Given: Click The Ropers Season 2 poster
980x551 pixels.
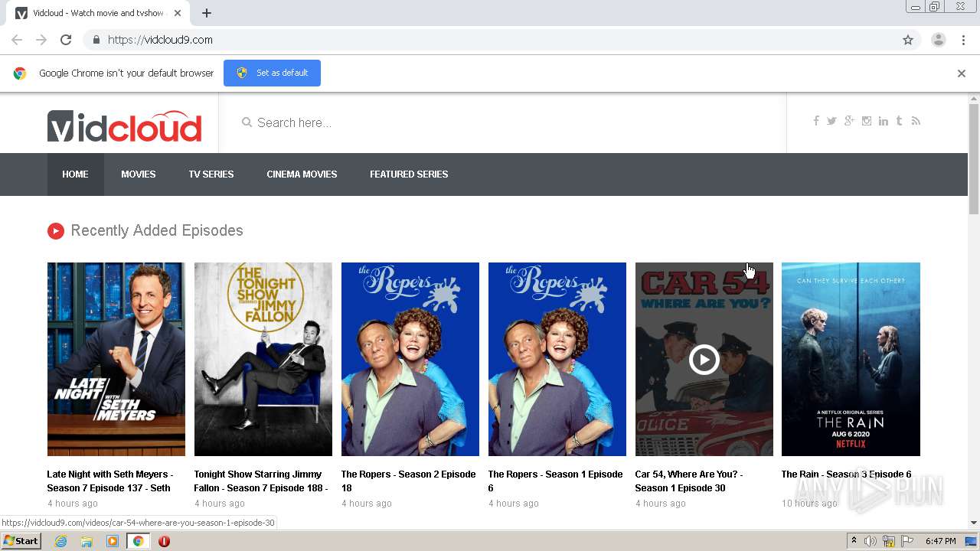Looking at the screenshot, I should click(410, 359).
